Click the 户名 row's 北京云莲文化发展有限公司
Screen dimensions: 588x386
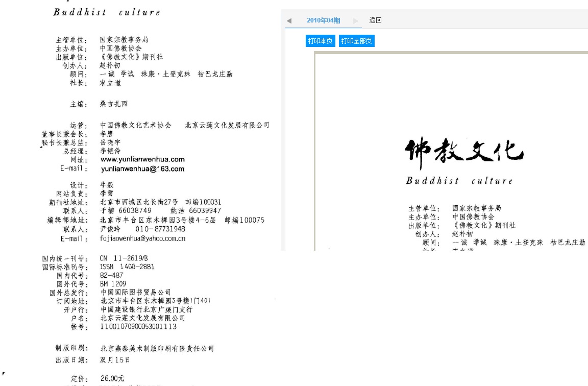(x=142, y=318)
